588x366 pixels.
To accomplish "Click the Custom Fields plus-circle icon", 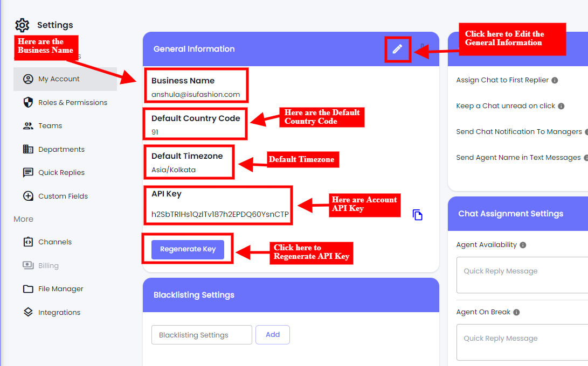I will [29, 196].
